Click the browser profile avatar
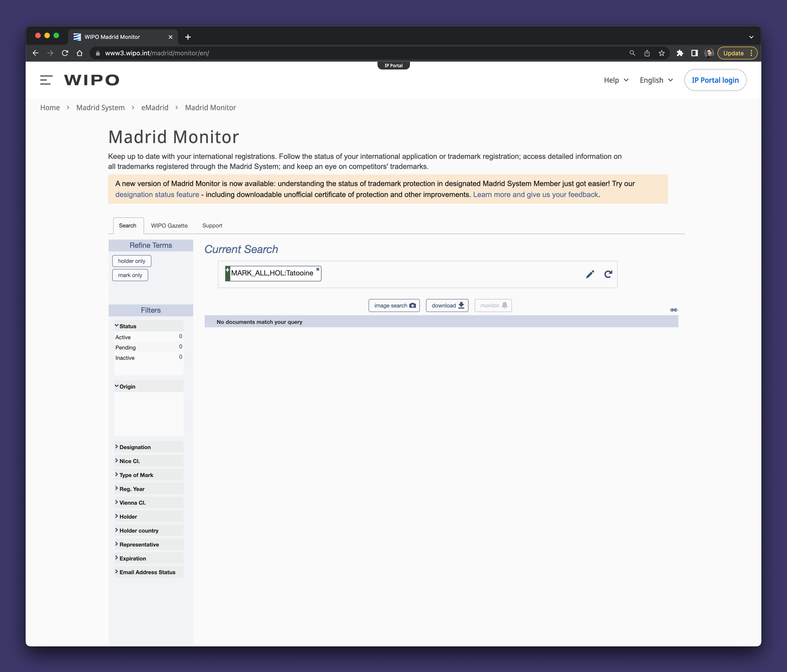This screenshot has height=672, width=787. (x=709, y=53)
